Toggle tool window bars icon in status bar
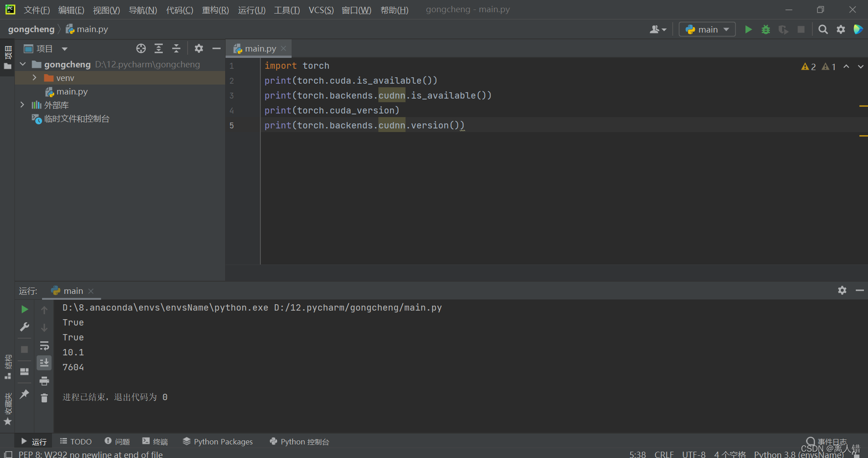The width and height of the screenshot is (868, 458). [8, 454]
